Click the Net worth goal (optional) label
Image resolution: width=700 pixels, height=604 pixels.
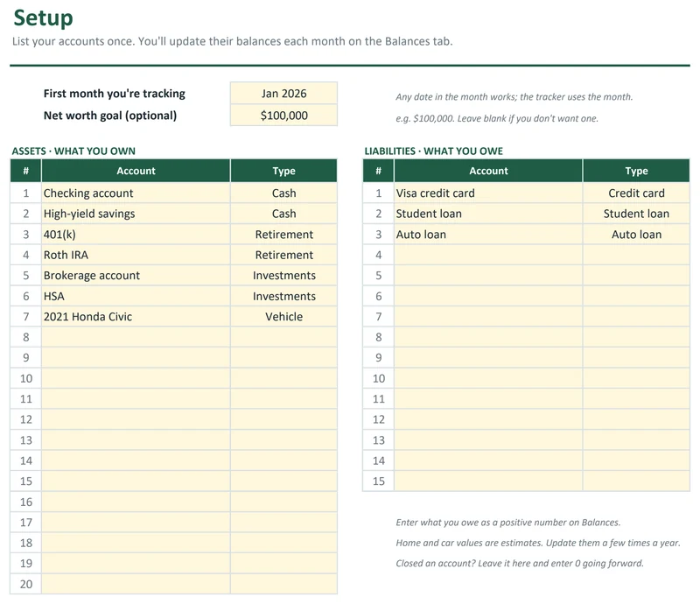coord(110,116)
